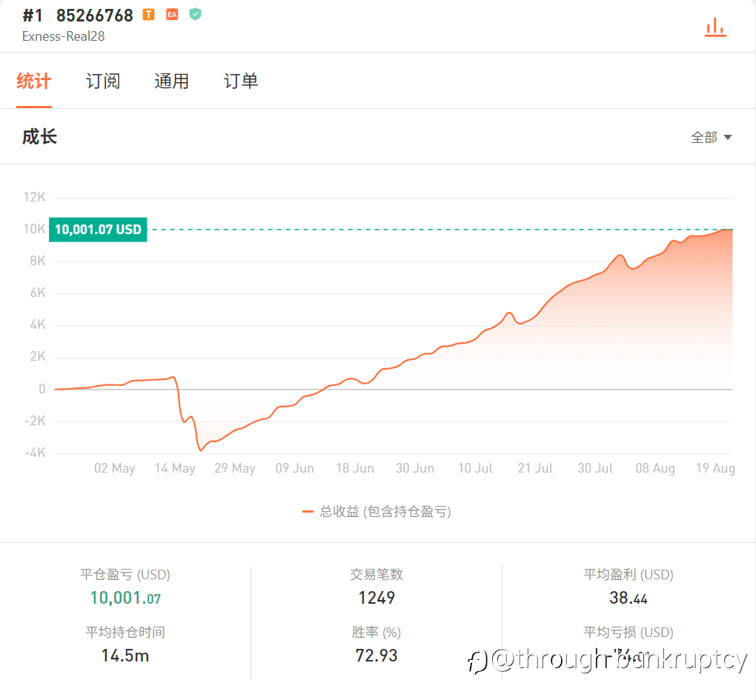The image size is (756, 700).
Task: Click the 平仓盈亏 (USD) label
Action: 125,575
